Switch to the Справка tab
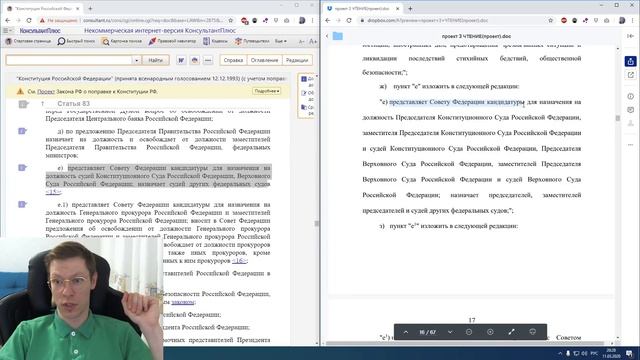Screen dimensions: 640x360 point(233,60)
